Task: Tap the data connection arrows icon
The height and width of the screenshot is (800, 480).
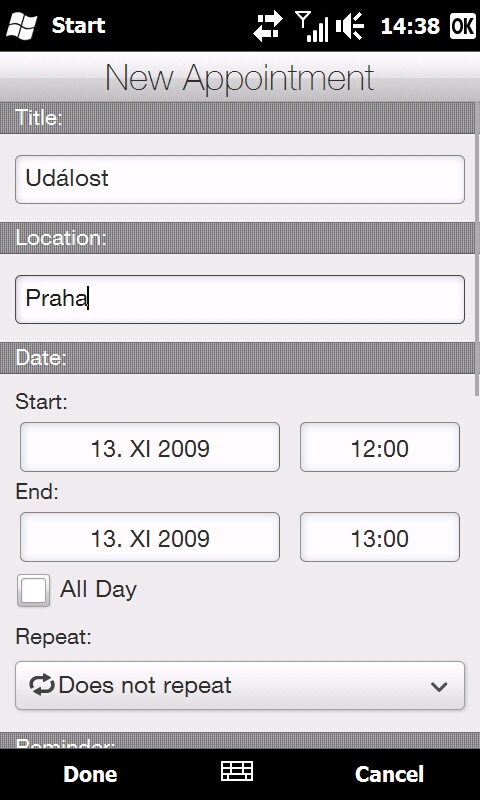Action: [268, 26]
